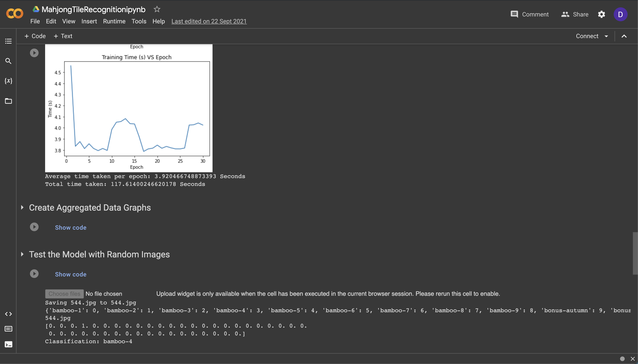Share the notebook
Viewport: 638px width, 364px height.
(575, 14)
